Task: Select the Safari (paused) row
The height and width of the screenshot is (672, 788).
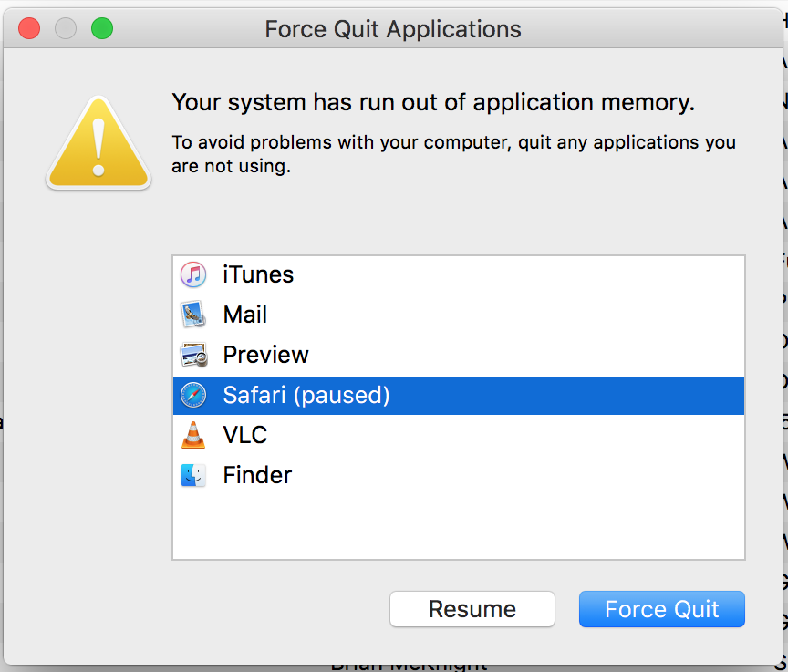Action: pos(459,395)
